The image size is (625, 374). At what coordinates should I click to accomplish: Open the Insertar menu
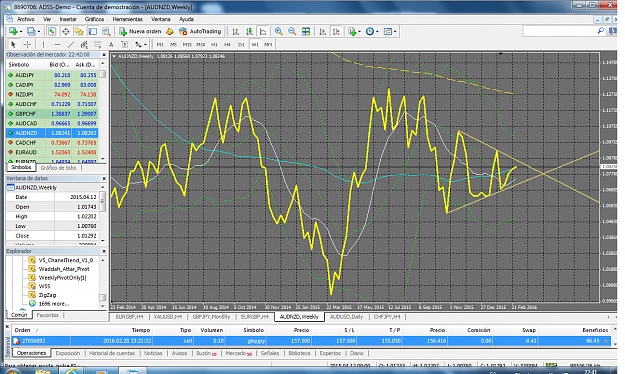[x=68, y=19]
